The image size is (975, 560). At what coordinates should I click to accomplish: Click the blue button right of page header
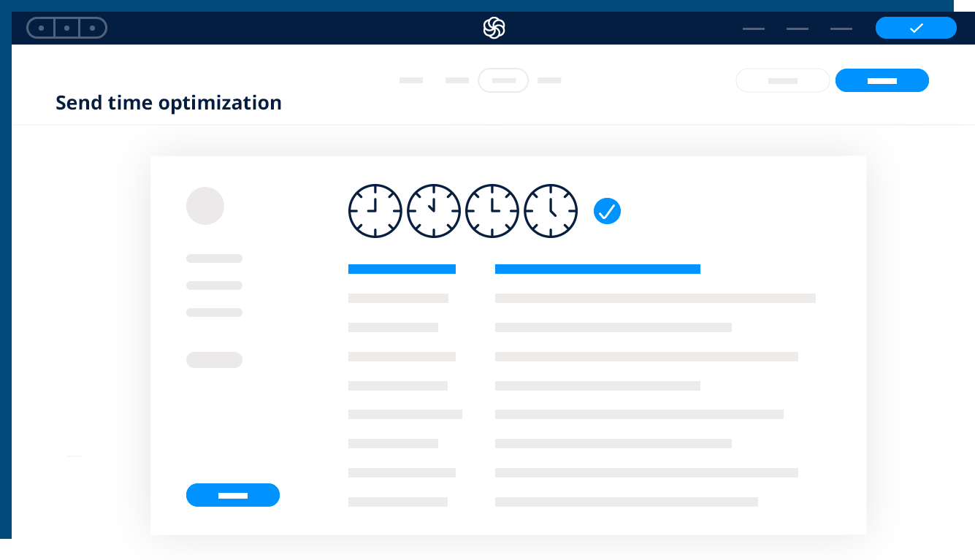tap(882, 80)
